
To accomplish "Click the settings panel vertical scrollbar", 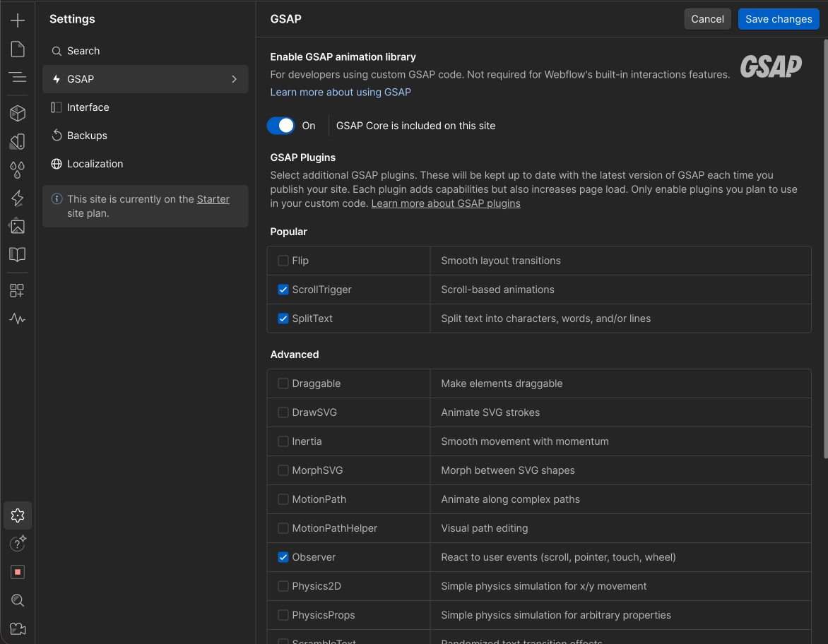I will click(x=825, y=248).
